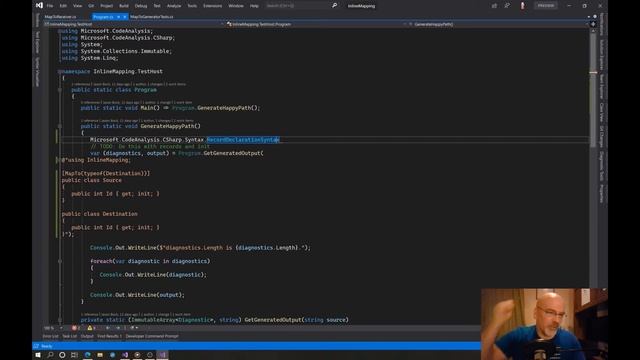Screen dimensions: 640x360
Task: Click highlighted RecordDeclarationSyntax text
Action: [x=243, y=140]
